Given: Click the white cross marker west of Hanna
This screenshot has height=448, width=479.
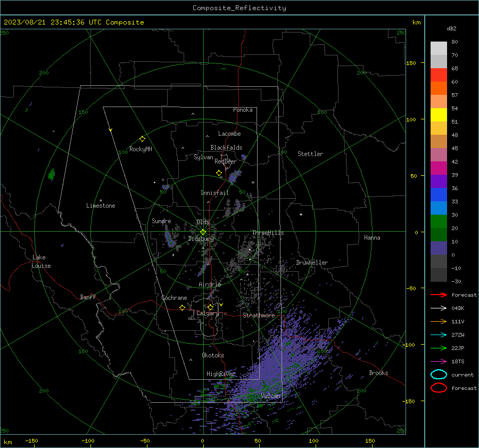Looking at the screenshot, I should tap(301, 214).
